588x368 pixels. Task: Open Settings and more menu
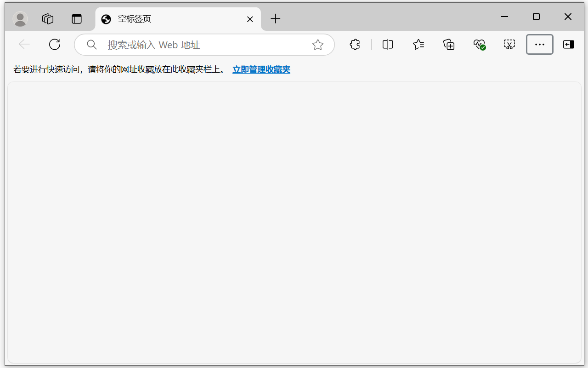(x=540, y=45)
